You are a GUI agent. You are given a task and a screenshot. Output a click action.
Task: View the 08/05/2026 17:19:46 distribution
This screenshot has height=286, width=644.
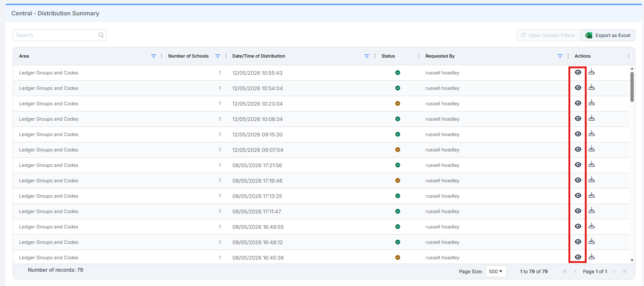tap(578, 180)
